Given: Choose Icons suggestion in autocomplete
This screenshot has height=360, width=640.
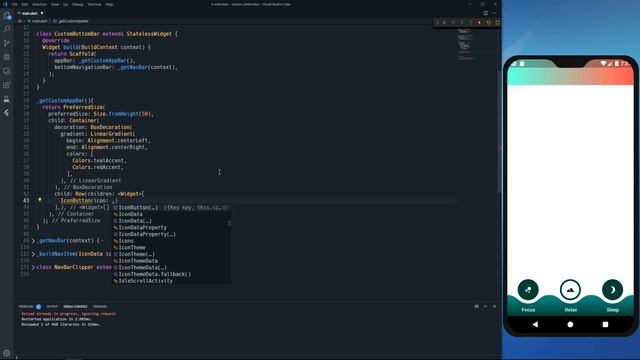Looking at the screenshot, I should coord(171,241).
